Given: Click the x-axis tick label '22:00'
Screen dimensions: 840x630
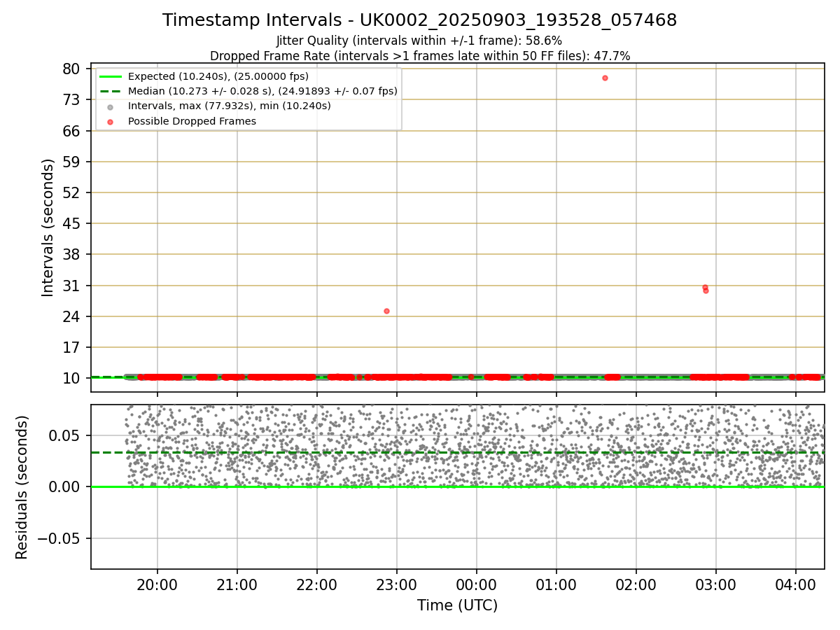Looking at the screenshot, I should (x=317, y=585).
